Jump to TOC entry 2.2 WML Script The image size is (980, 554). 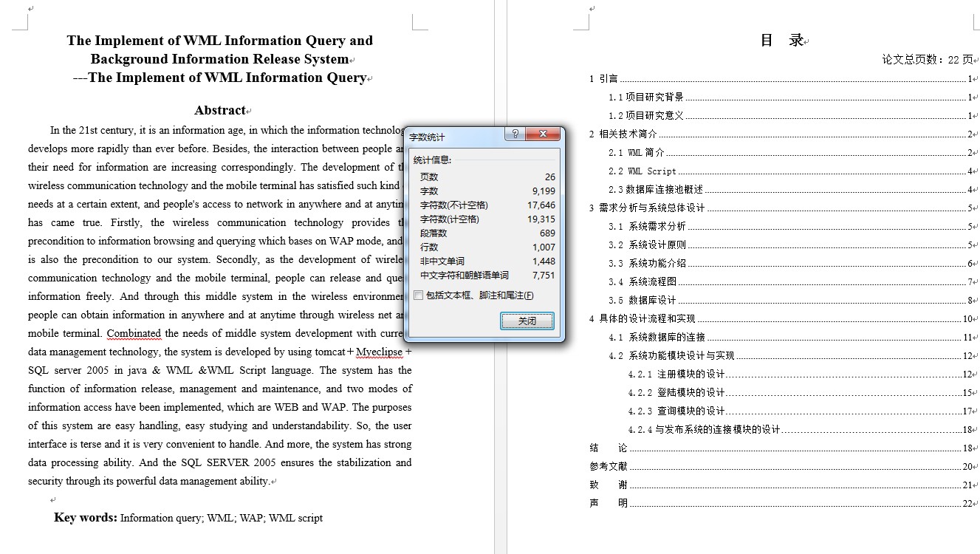click(x=791, y=171)
